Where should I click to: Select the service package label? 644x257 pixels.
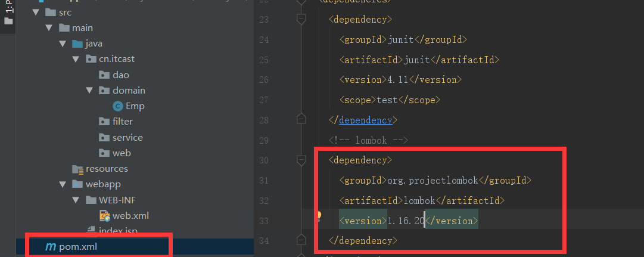[x=127, y=137]
